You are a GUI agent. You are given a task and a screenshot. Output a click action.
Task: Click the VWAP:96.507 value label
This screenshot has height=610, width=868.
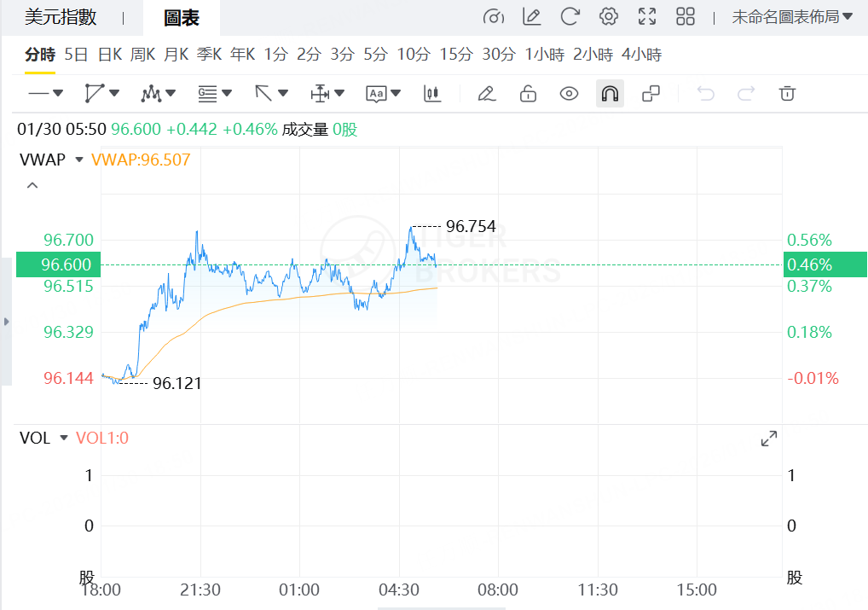tap(141, 160)
